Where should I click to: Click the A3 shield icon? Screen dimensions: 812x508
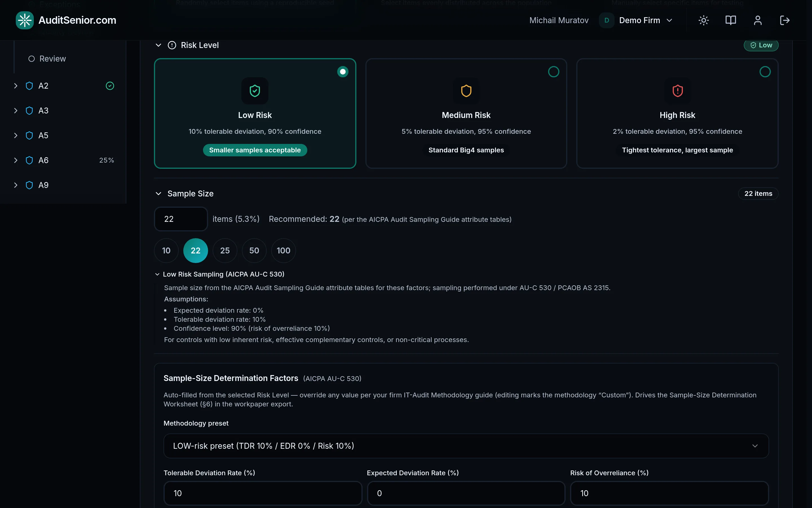(29, 111)
